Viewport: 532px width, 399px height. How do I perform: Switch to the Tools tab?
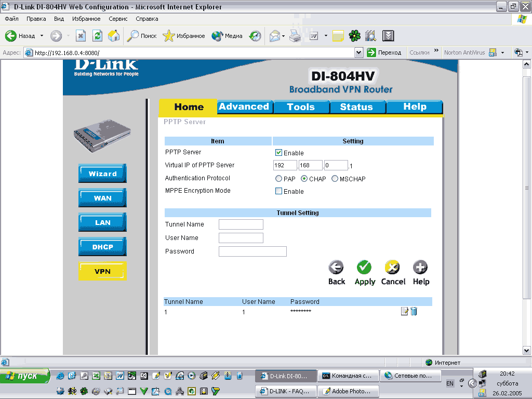301,107
